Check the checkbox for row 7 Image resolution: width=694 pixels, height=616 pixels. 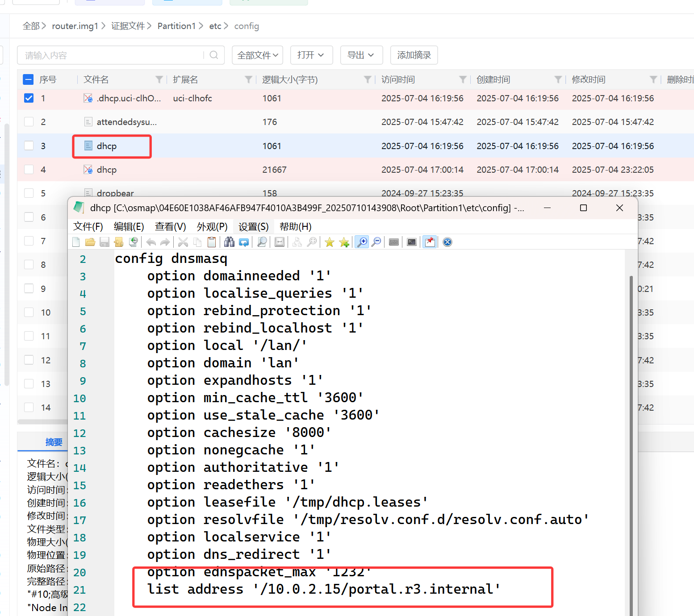pyautogui.click(x=29, y=241)
